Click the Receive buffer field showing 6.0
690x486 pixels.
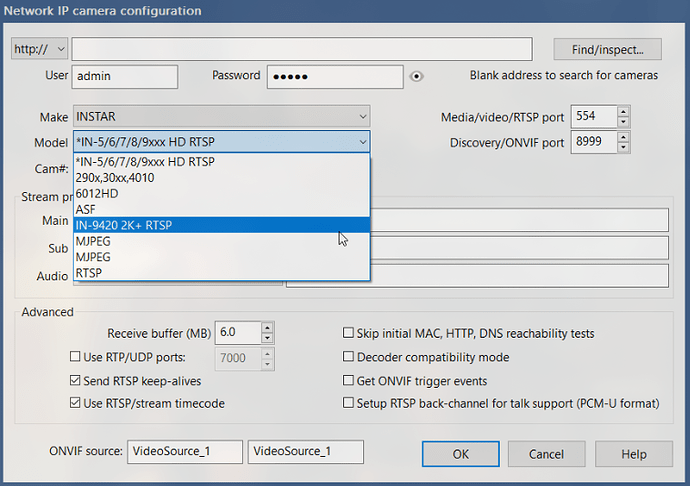tap(238, 333)
